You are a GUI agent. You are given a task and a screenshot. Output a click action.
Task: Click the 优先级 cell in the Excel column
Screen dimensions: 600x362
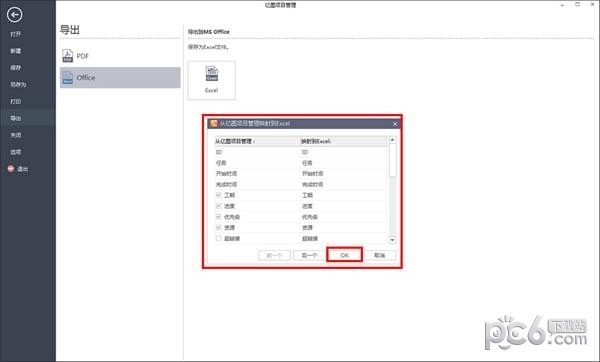(x=343, y=217)
